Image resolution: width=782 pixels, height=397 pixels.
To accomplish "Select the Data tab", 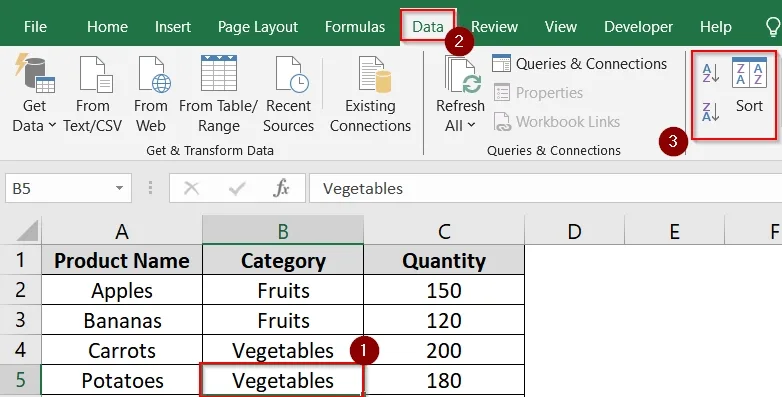I will (428, 27).
